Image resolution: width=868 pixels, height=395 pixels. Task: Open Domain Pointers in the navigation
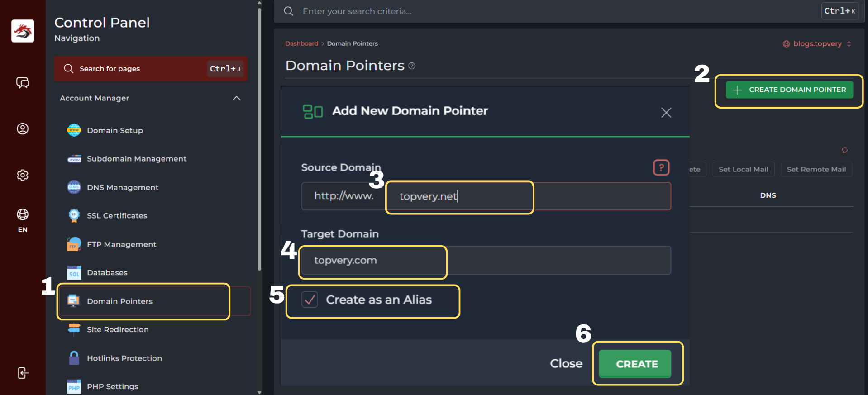[119, 301]
